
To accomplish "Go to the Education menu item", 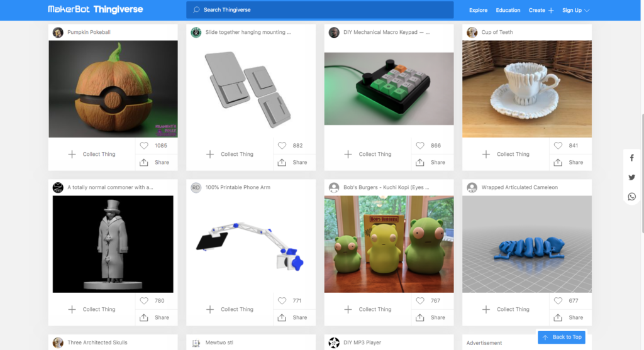I will [x=508, y=10].
